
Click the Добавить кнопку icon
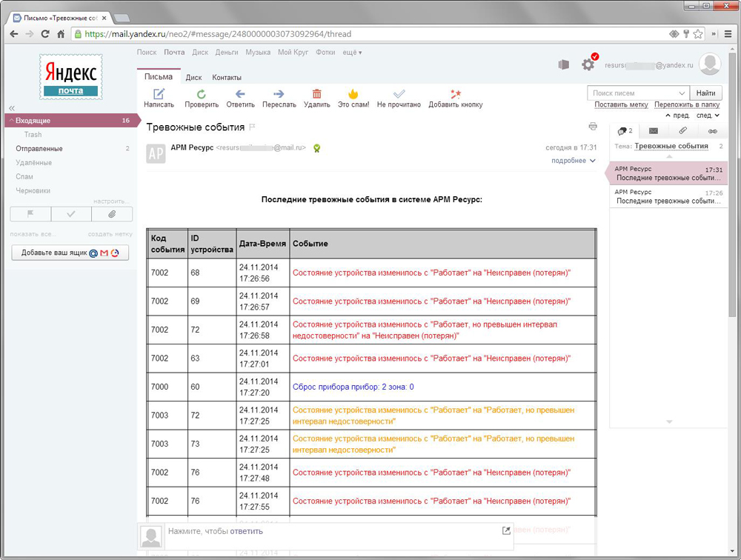456,95
